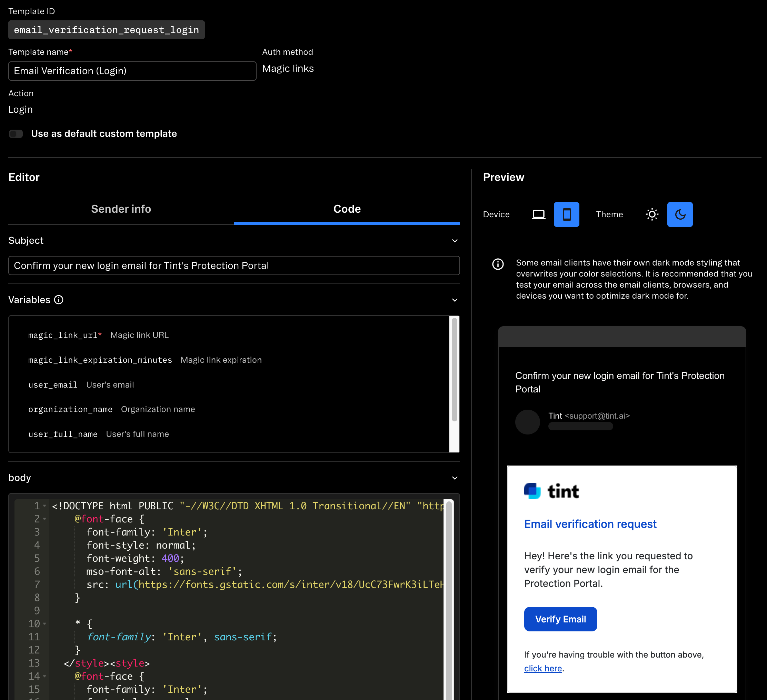Switch preview to mobile device view
The width and height of the screenshot is (767, 700).
567,214
